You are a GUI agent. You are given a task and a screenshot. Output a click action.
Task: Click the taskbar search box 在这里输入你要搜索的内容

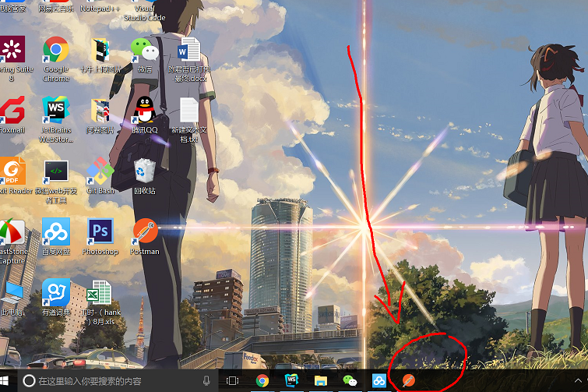pos(118,381)
